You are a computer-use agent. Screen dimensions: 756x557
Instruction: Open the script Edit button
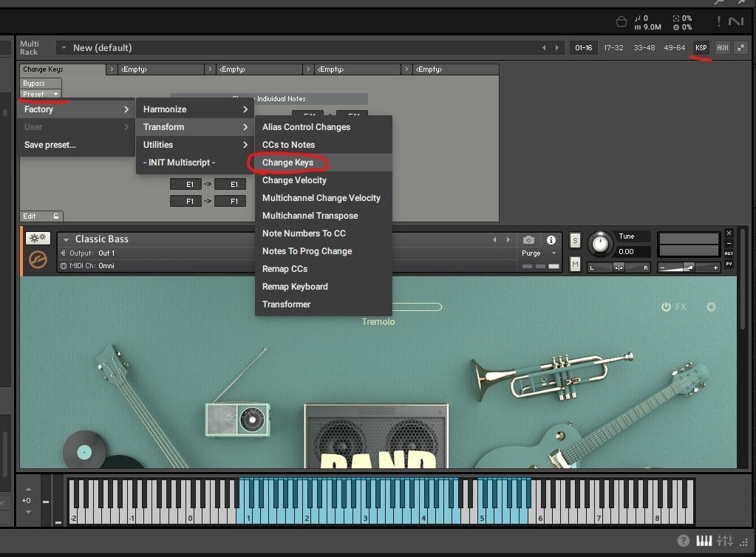41,216
